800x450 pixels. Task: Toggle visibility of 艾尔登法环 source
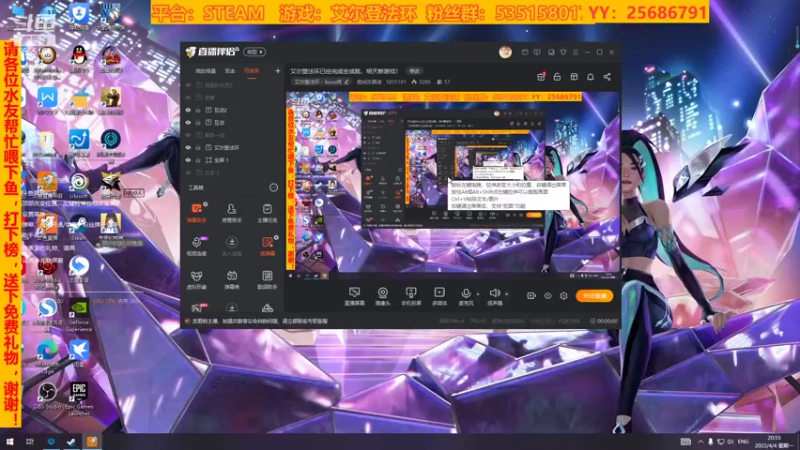pyautogui.click(x=188, y=147)
